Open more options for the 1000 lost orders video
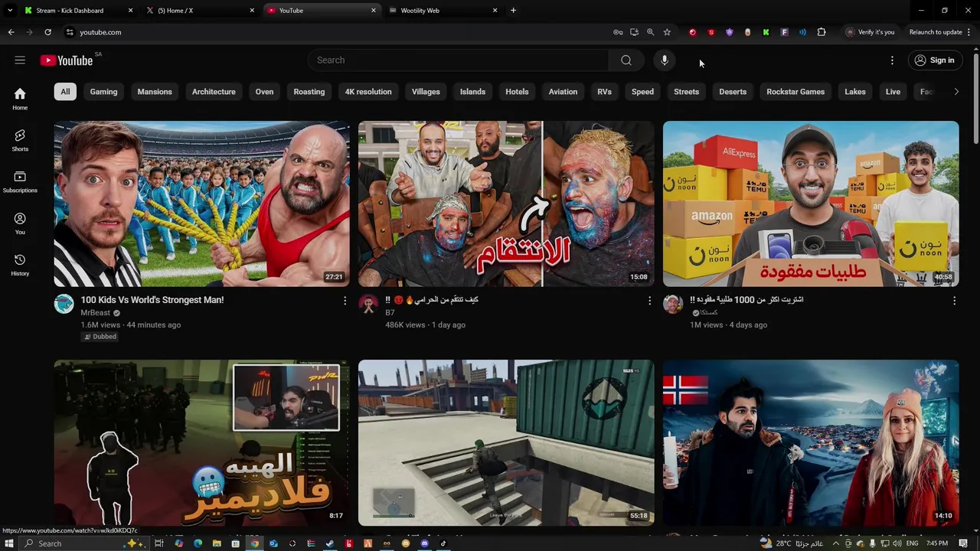980x551 pixels. click(x=954, y=301)
